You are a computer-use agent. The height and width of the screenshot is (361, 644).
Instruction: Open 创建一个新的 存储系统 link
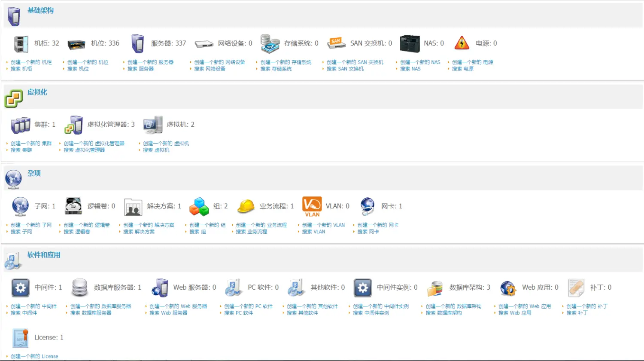pos(286,62)
